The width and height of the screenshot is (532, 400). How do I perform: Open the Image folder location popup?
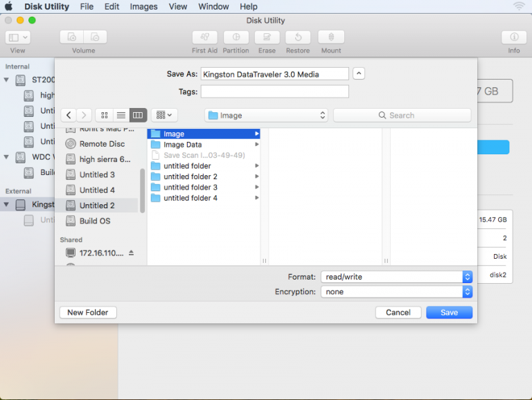click(266, 116)
